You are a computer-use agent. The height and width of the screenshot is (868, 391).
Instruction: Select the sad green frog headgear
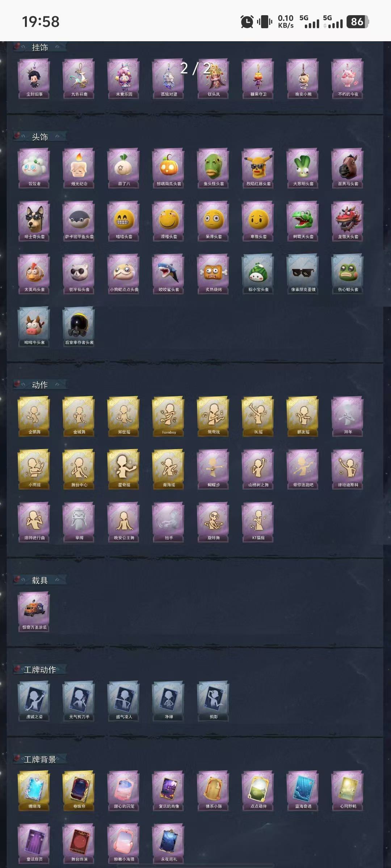coord(348,274)
